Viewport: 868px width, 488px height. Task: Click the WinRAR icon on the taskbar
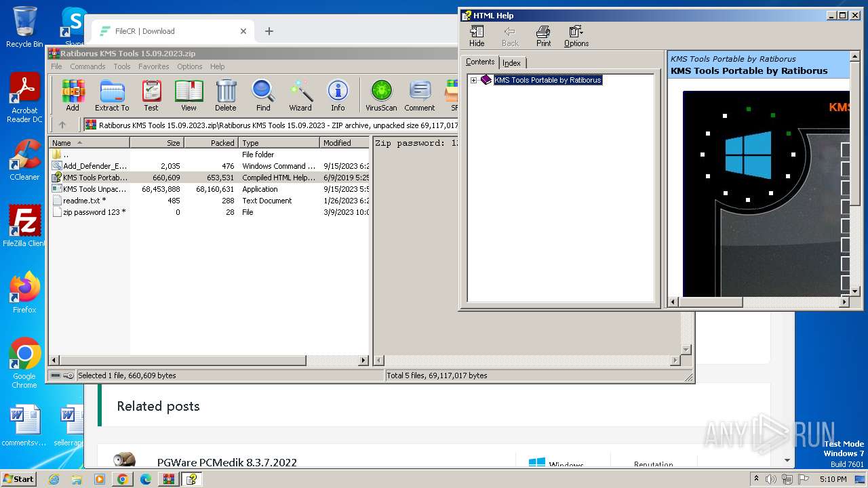coord(168,479)
